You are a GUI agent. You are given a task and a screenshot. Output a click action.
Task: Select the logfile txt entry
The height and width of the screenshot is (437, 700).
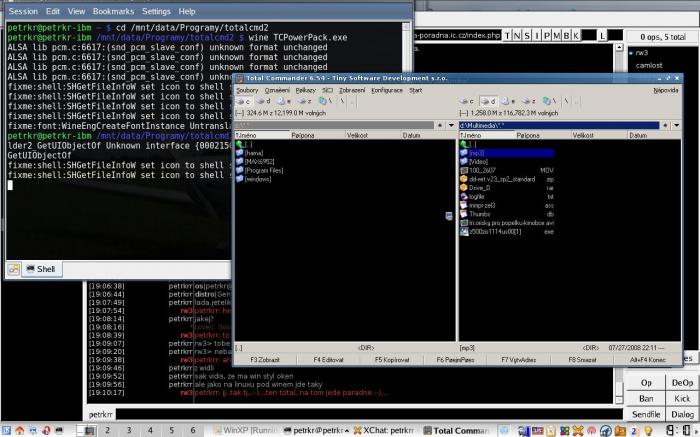(x=507, y=196)
